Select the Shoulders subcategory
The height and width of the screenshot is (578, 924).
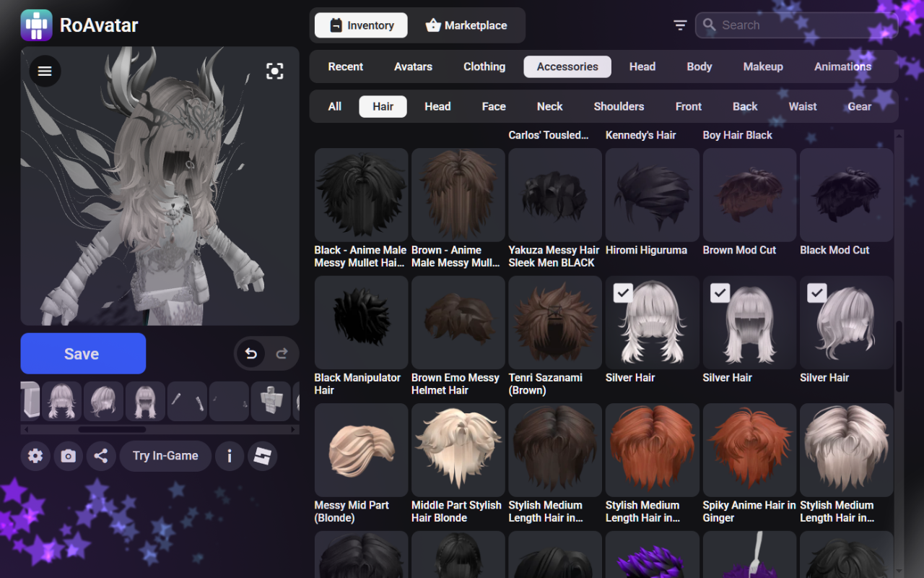click(619, 106)
